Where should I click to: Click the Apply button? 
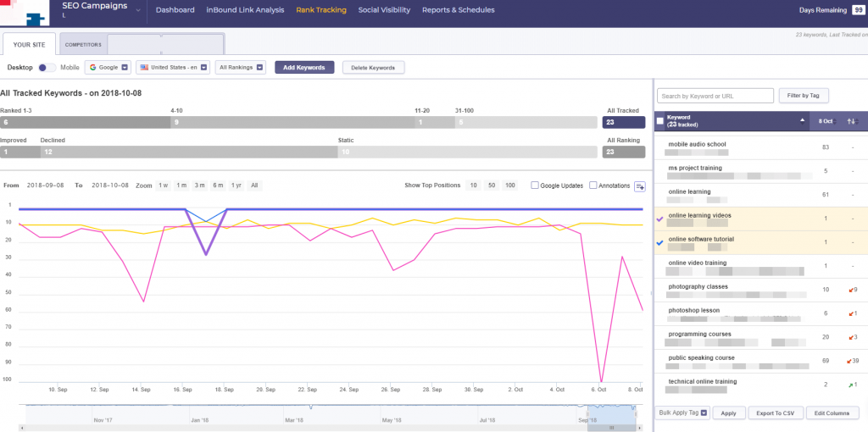coord(728,413)
